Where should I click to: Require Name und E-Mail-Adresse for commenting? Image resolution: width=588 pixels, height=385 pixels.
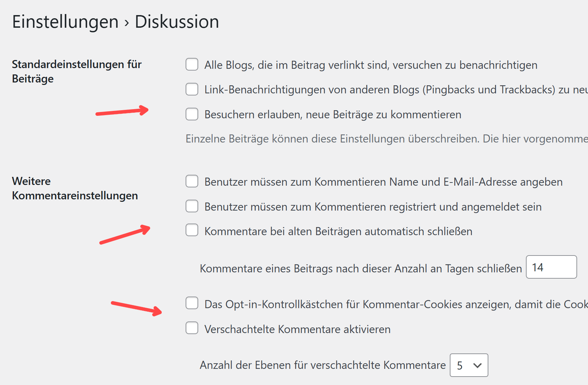[192, 181]
